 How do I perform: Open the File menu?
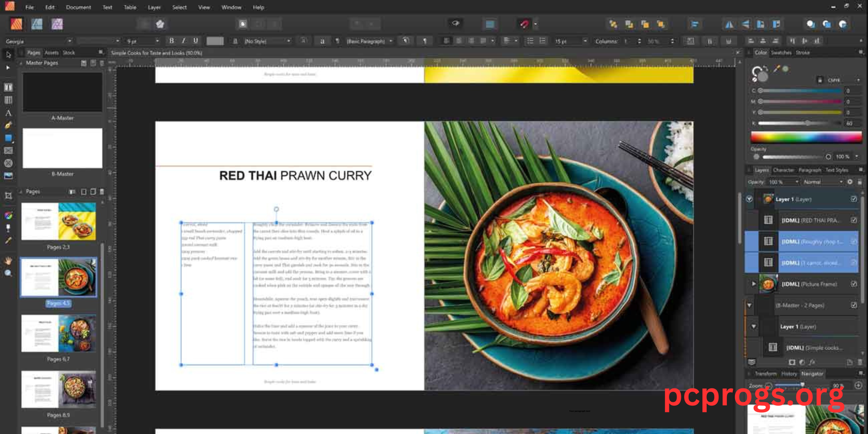coord(29,7)
